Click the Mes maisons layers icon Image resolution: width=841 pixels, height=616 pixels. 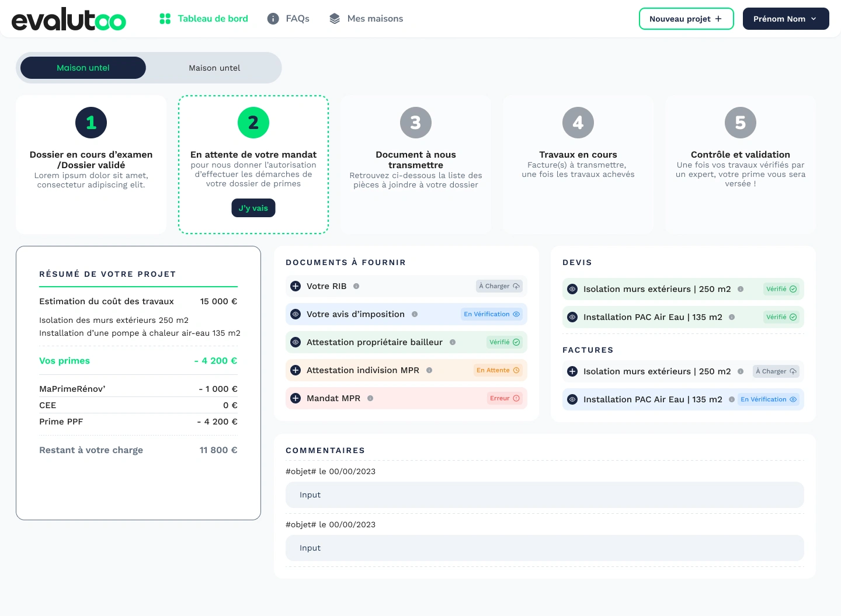335,19
